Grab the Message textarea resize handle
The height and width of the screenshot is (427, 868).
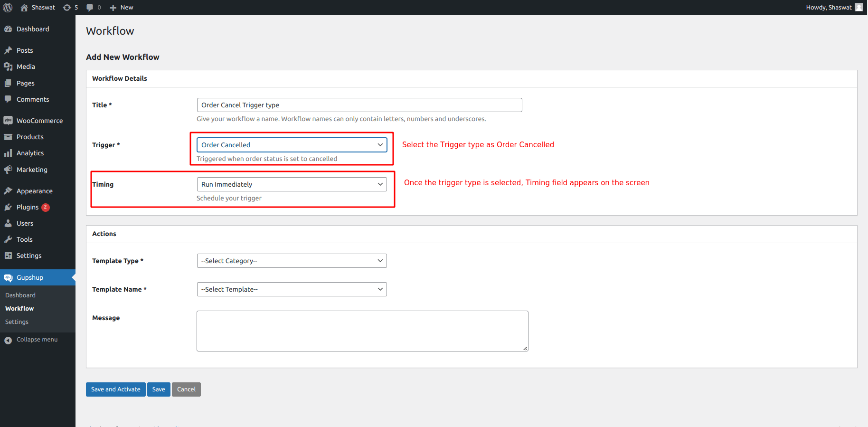(x=525, y=349)
